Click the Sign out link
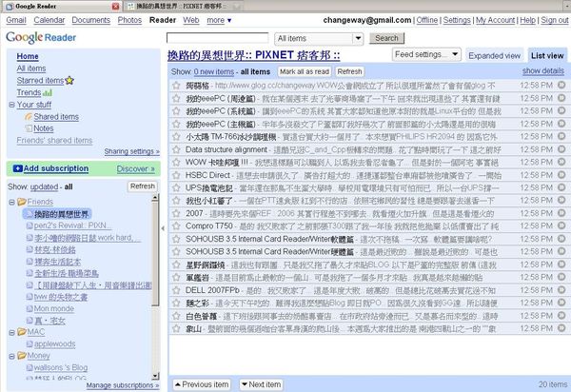This screenshot has width=571, height=392. [554, 20]
